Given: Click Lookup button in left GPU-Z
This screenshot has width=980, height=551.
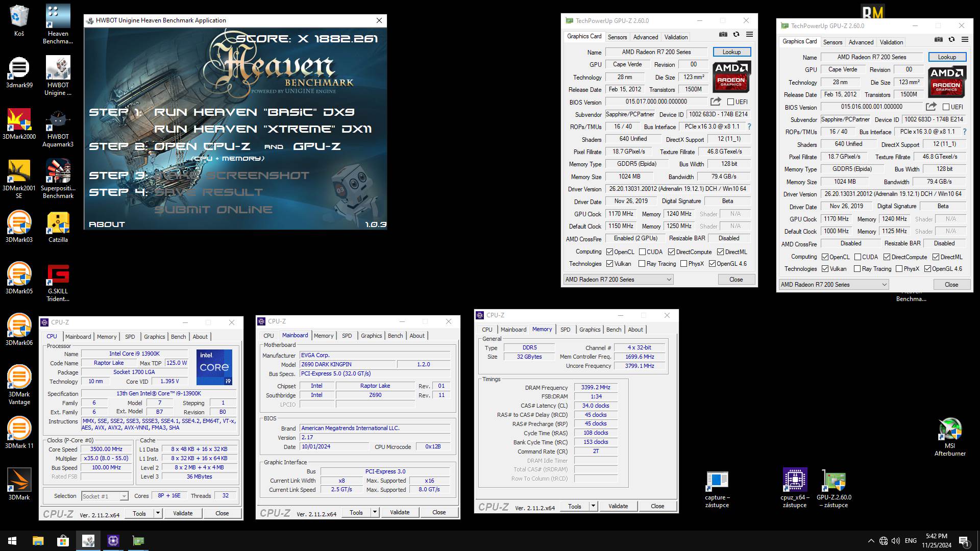Looking at the screenshot, I should click(731, 52).
